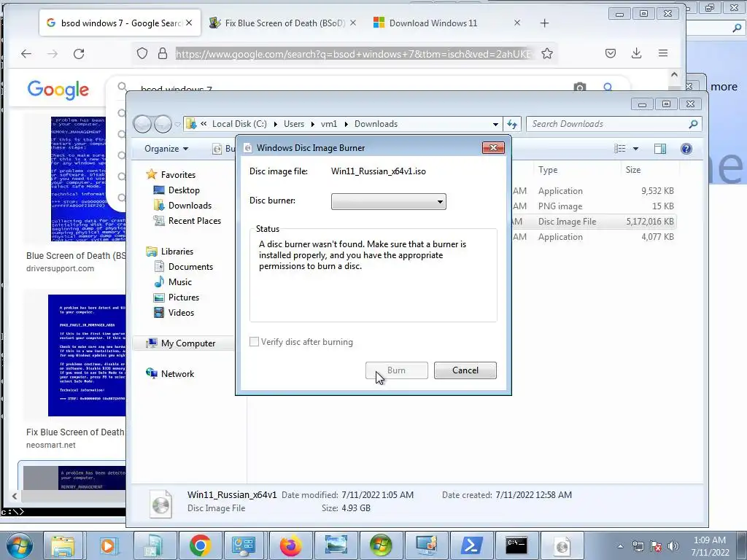Open Documents library
This screenshot has height=560, width=747.
[x=190, y=267]
